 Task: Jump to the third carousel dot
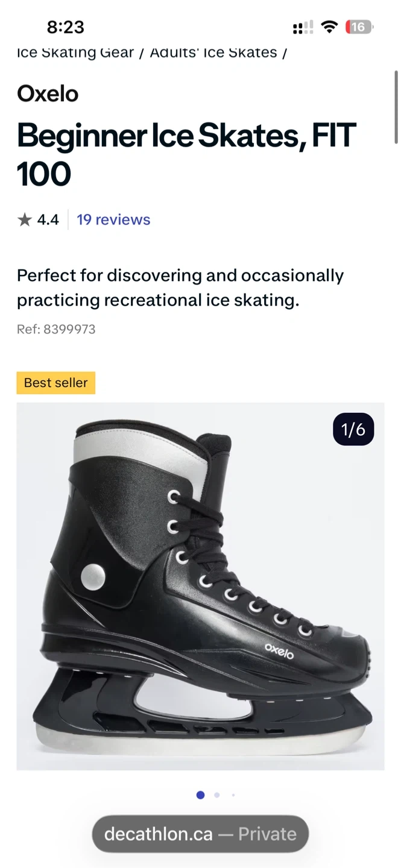tap(233, 795)
